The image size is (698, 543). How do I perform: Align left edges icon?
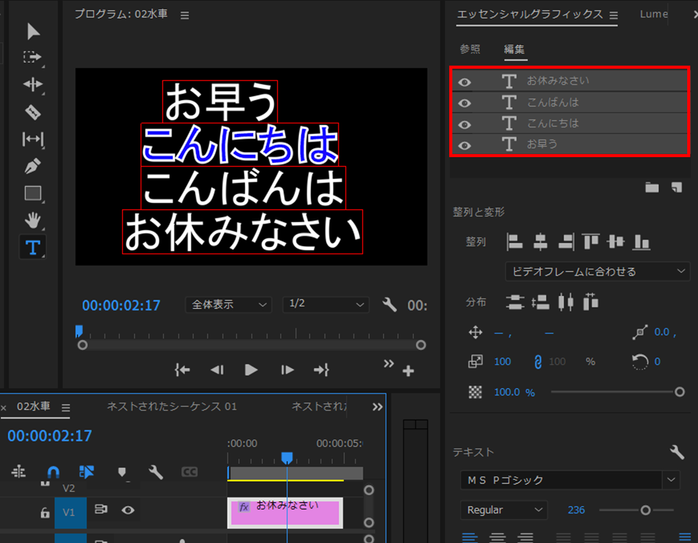(x=515, y=242)
